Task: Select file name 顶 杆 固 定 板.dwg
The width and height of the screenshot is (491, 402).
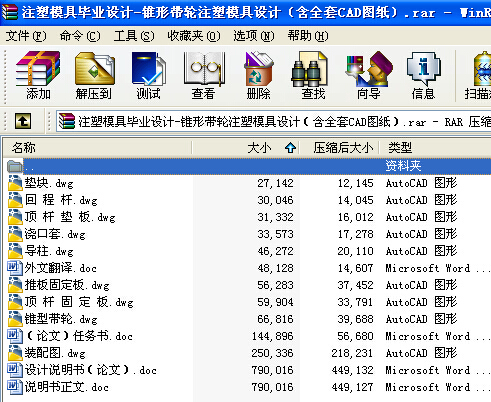Action: [x=79, y=302]
